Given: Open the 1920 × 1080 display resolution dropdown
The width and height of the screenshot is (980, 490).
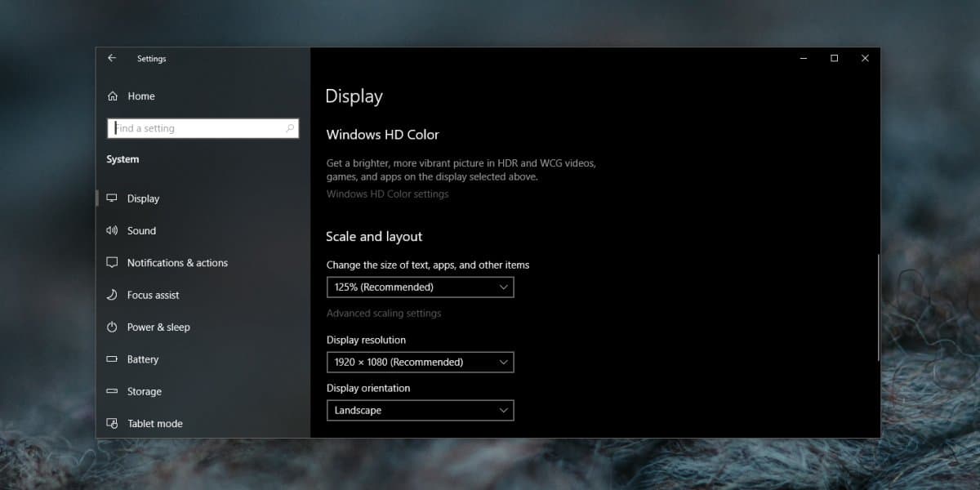Looking at the screenshot, I should click(x=420, y=362).
